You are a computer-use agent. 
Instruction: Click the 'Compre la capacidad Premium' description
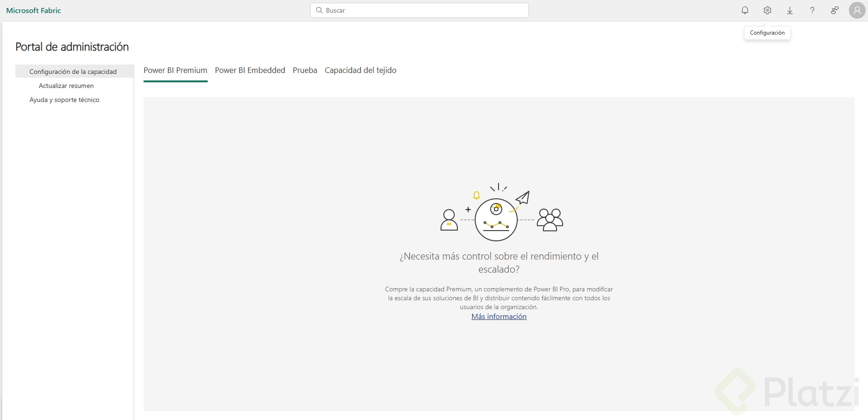tap(499, 298)
